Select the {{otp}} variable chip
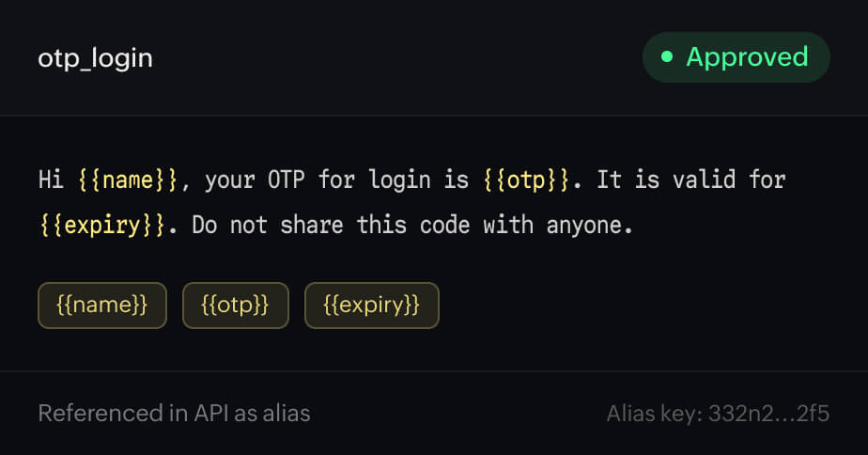868x455 pixels. click(x=236, y=306)
